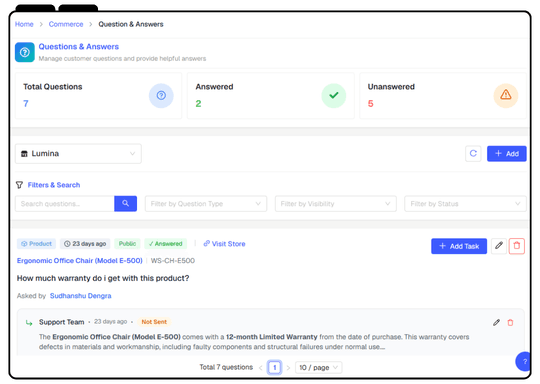Viewport: 540px width, 384px height.
Task: Open the Ergonomic Office Chair (Model E-500) product link
Action: tap(80, 261)
